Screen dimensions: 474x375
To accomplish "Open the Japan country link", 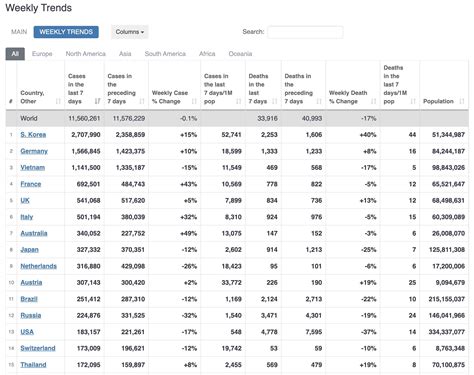I will pyautogui.click(x=29, y=250).
